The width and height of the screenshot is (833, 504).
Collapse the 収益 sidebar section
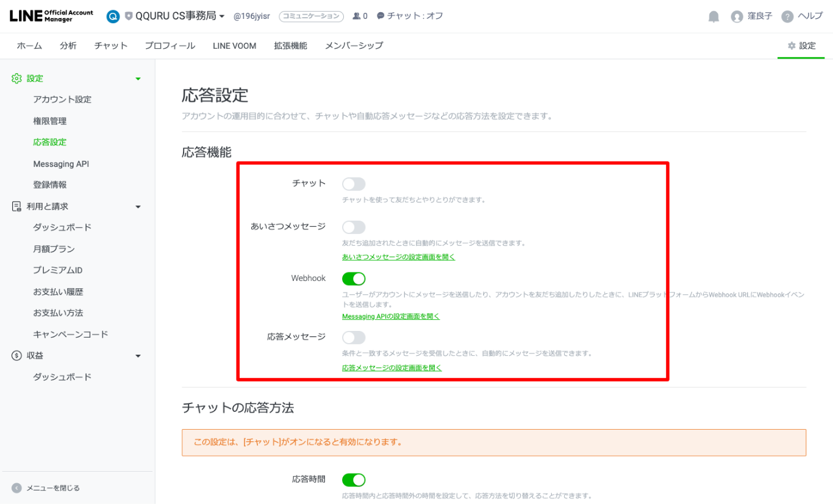138,356
